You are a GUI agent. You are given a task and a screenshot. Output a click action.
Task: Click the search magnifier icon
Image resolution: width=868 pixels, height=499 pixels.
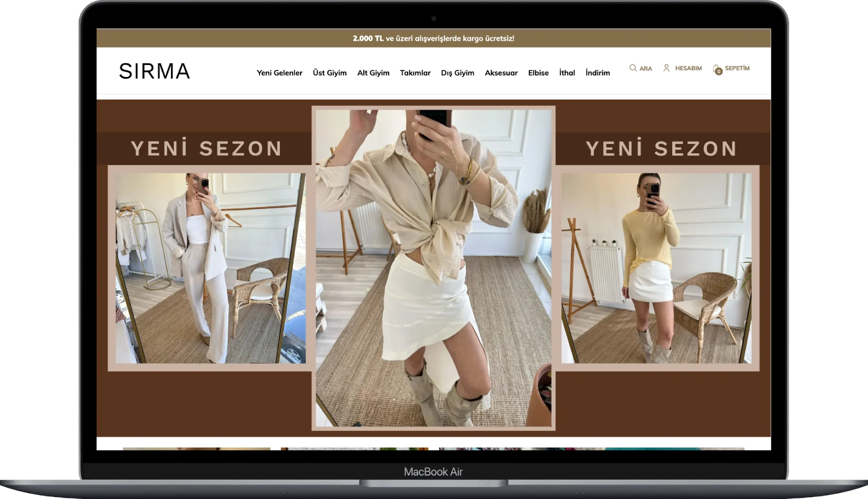coord(633,68)
